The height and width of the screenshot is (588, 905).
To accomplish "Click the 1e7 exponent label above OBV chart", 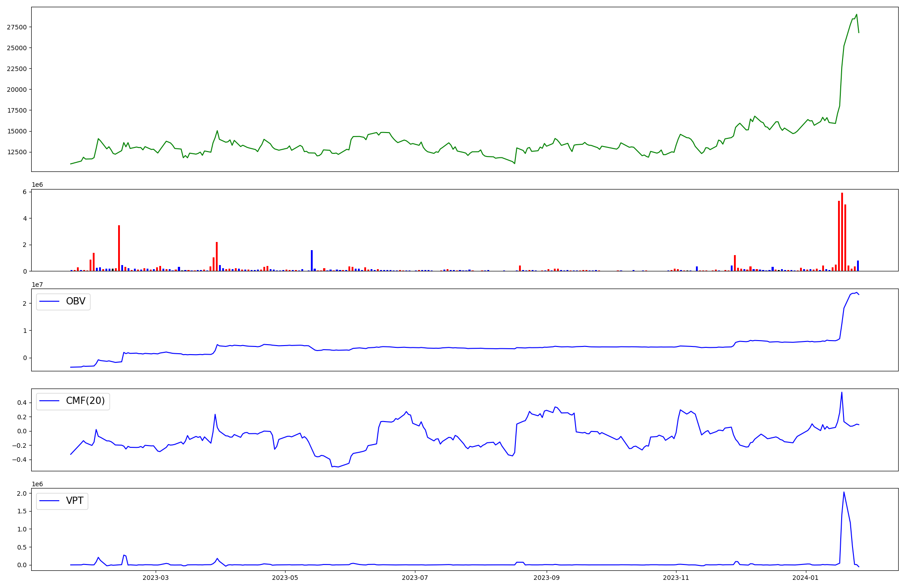I will (x=37, y=285).
